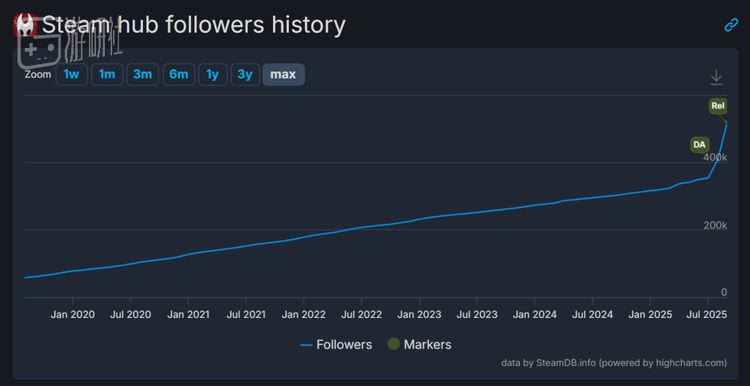Viewport: 750px width, 386px height.
Task: Zoom chart to 3y
Action: [x=245, y=75]
